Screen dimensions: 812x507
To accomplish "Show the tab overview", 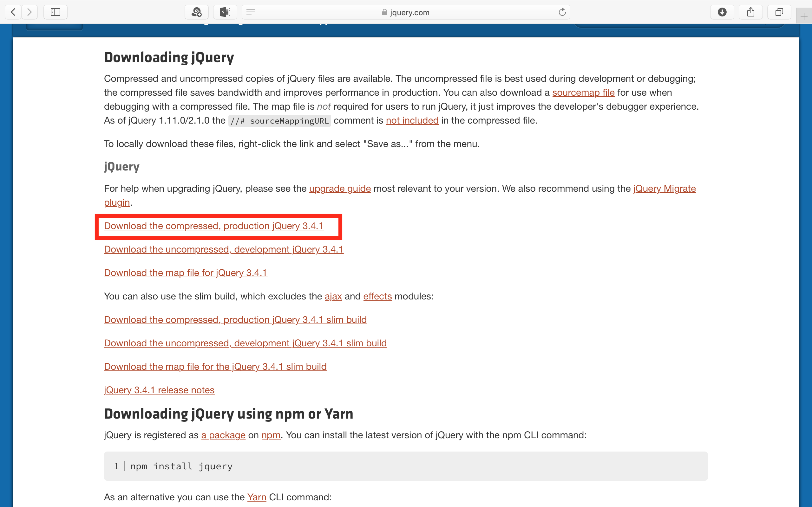I will (x=779, y=12).
